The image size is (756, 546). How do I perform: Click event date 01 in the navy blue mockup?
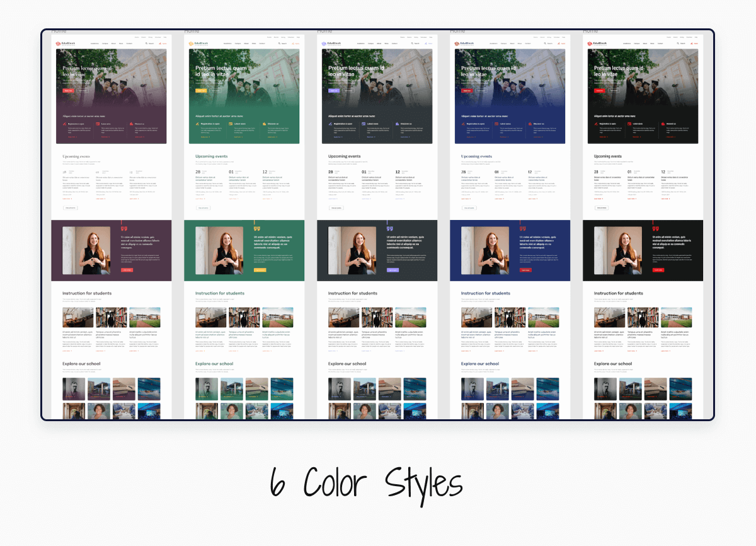(x=497, y=171)
